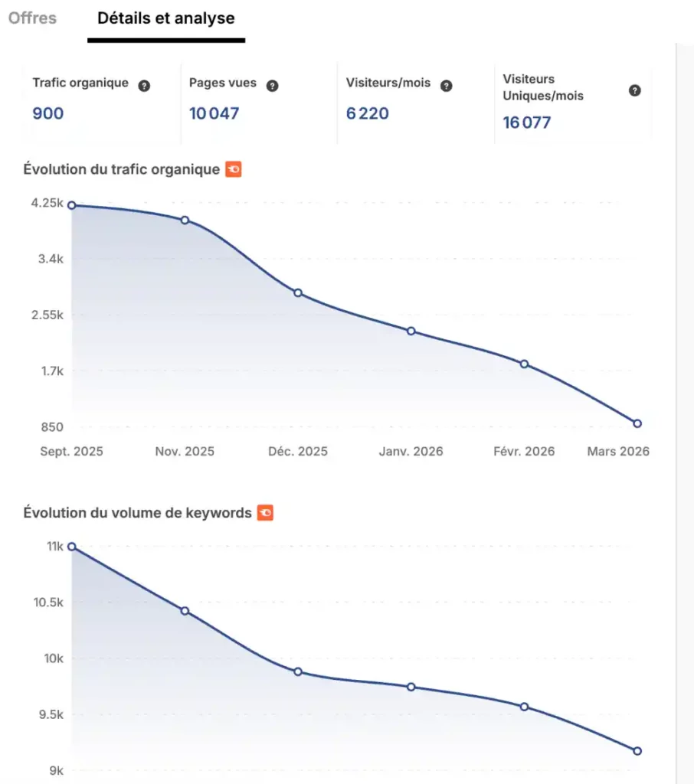Click the first keywords volume point at 11k
Screen dimensions: 694x784
pyautogui.click(x=72, y=547)
